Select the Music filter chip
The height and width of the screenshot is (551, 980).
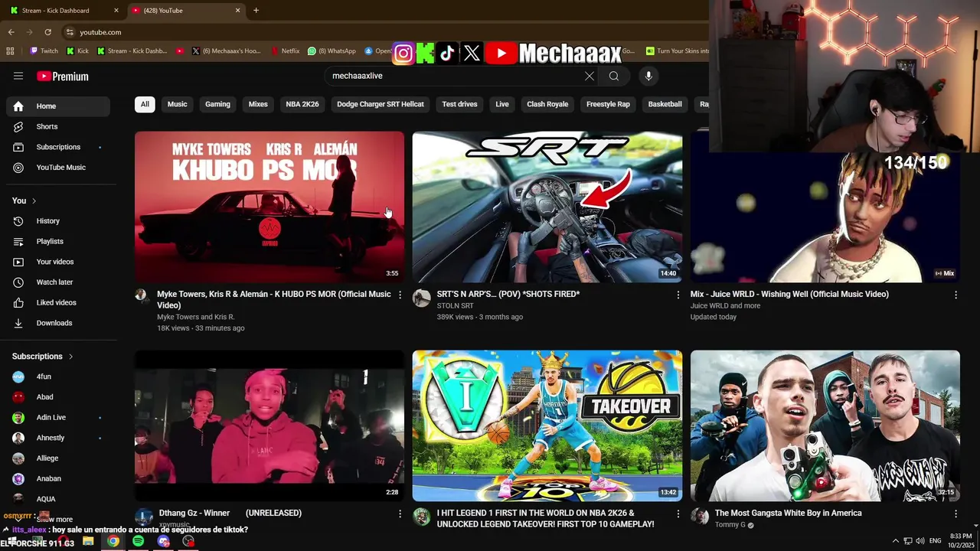point(177,104)
